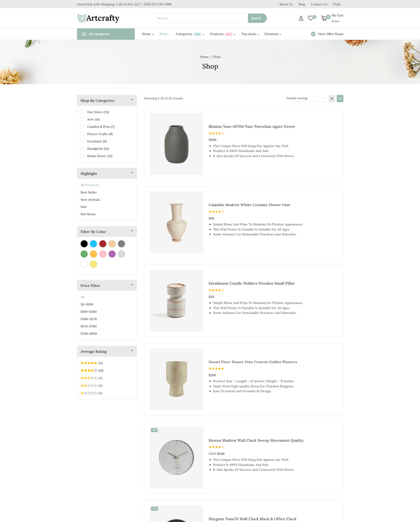
Task: Open the user account icon
Action: [x=301, y=18]
